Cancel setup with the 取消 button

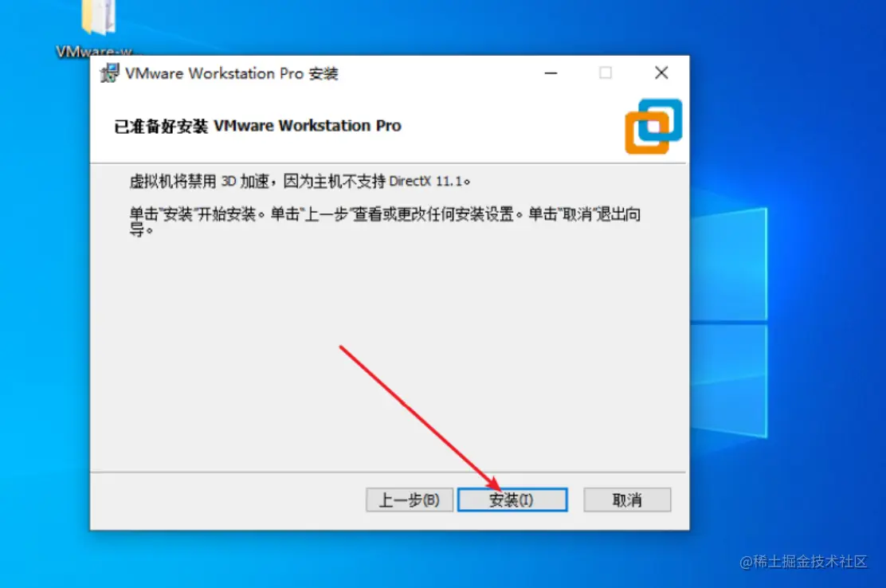pos(627,500)
